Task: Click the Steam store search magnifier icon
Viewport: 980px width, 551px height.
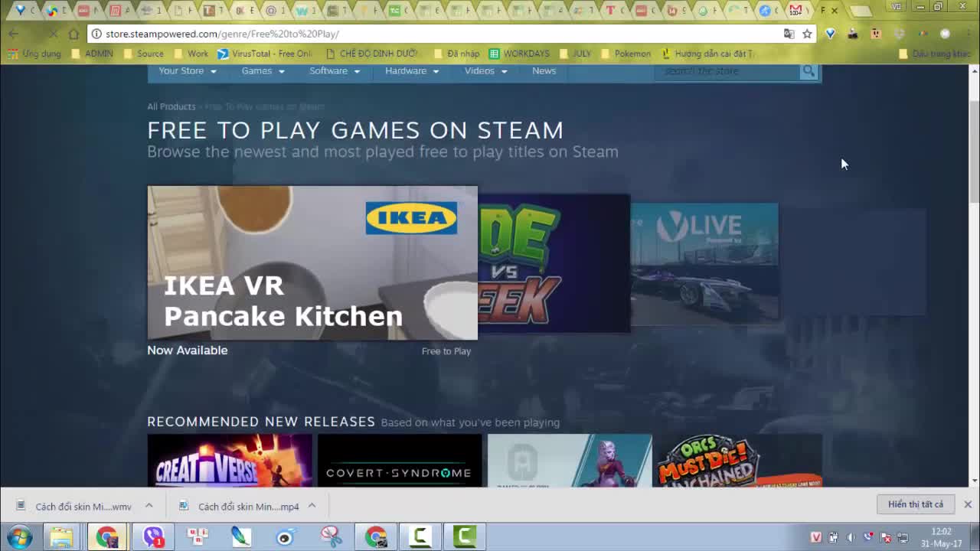Action: (808, 71)
